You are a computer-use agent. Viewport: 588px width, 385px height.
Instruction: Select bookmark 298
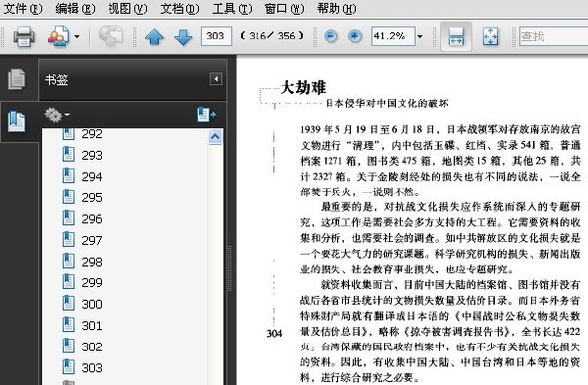92,262
